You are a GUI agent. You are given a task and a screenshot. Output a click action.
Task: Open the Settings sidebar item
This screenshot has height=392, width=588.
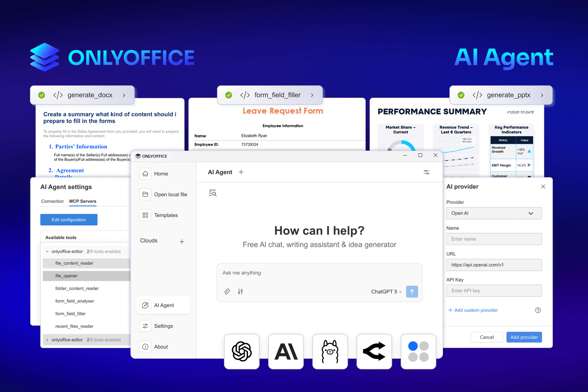[163, 326]
